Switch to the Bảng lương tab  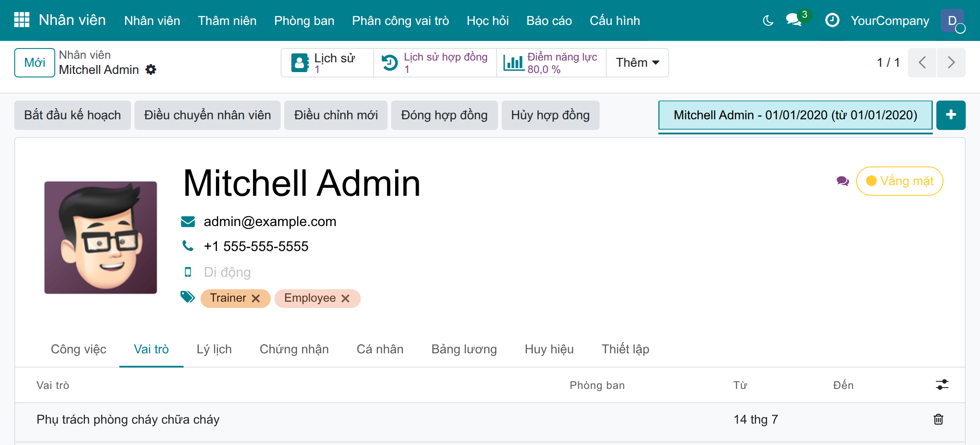464,349
